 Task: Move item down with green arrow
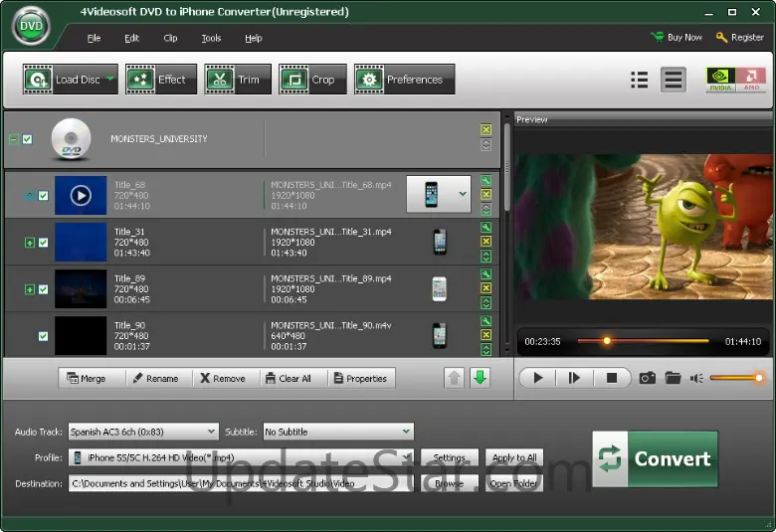point(481,378)
